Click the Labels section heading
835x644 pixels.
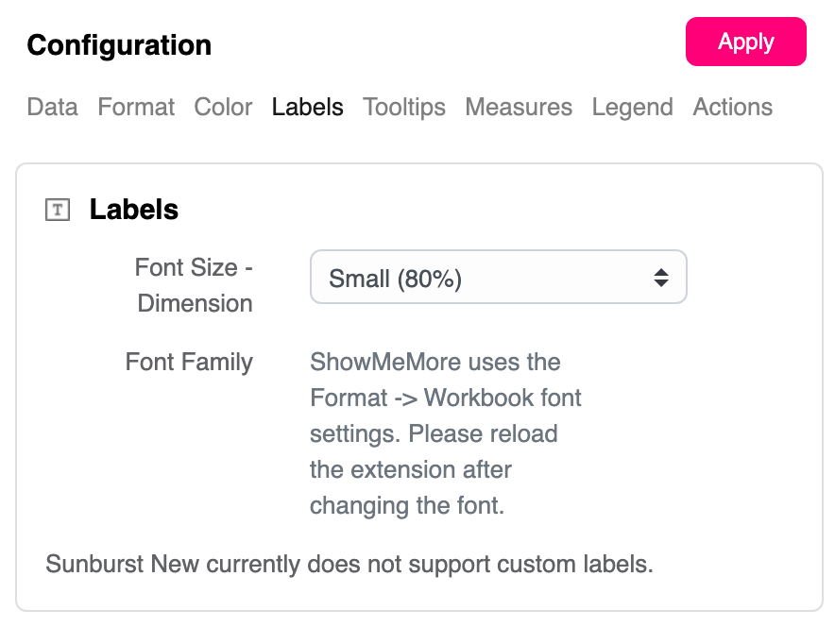point(134,210)
